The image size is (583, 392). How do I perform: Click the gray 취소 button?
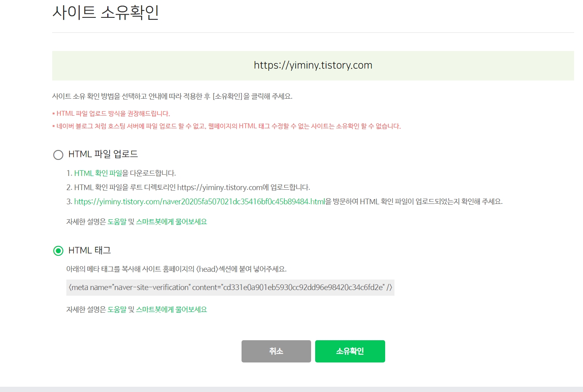pos(276,351)
